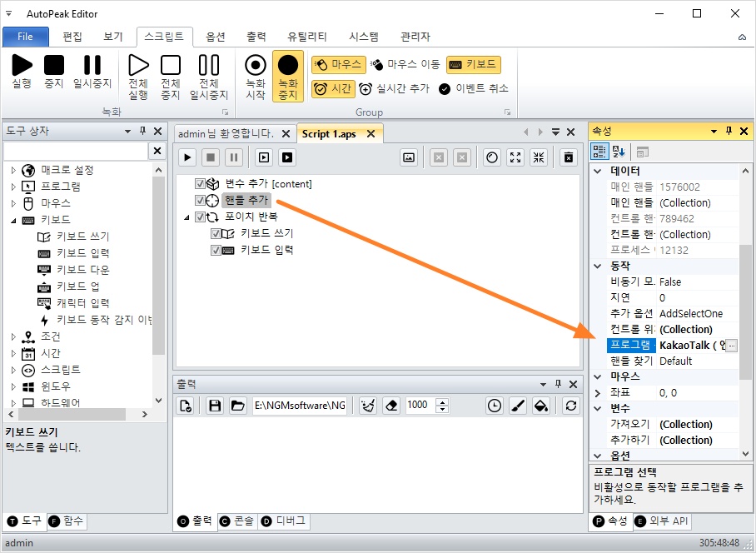Click open folder icon in output toolbar
Image resolution: width=756 pixels, height=553 pixels.
pyautogui.click(x=237, y=406)
